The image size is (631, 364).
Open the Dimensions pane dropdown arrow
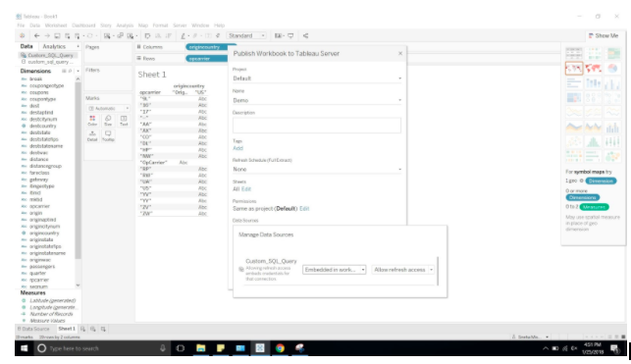click(78, 72)
